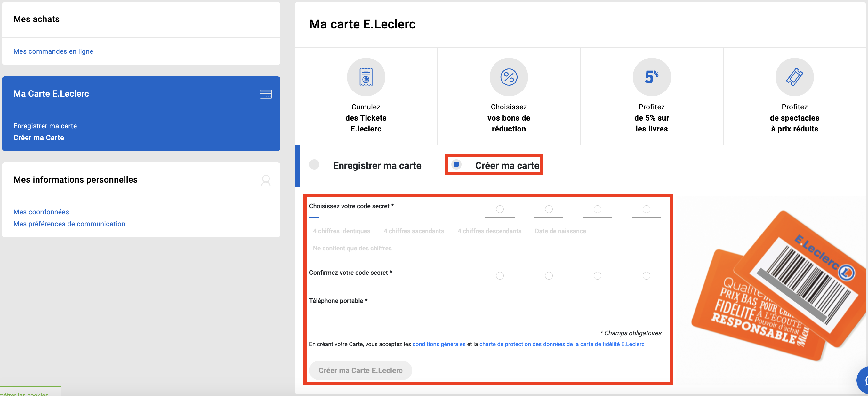
Task: Click fourth Téléphone portable input segment
Action: (610, 305)
